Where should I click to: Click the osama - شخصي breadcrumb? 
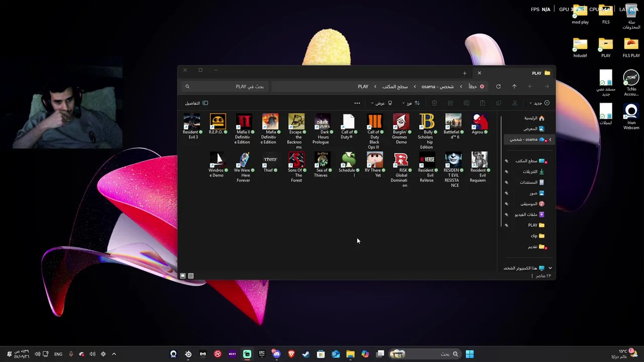tap(437, 86)
